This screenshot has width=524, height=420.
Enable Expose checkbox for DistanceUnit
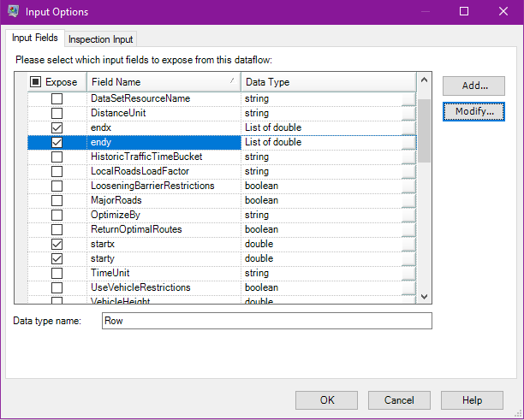(x=57, y=113)
